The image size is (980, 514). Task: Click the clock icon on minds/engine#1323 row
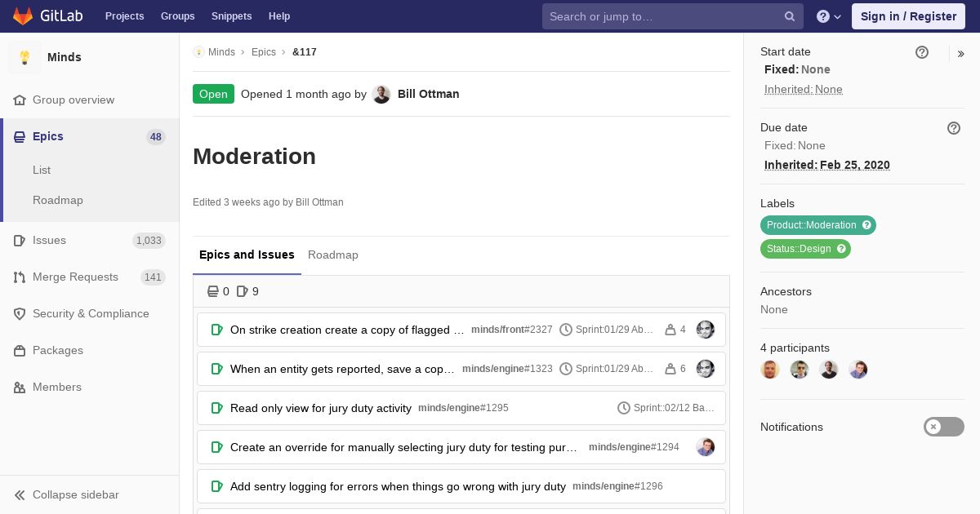566,369
